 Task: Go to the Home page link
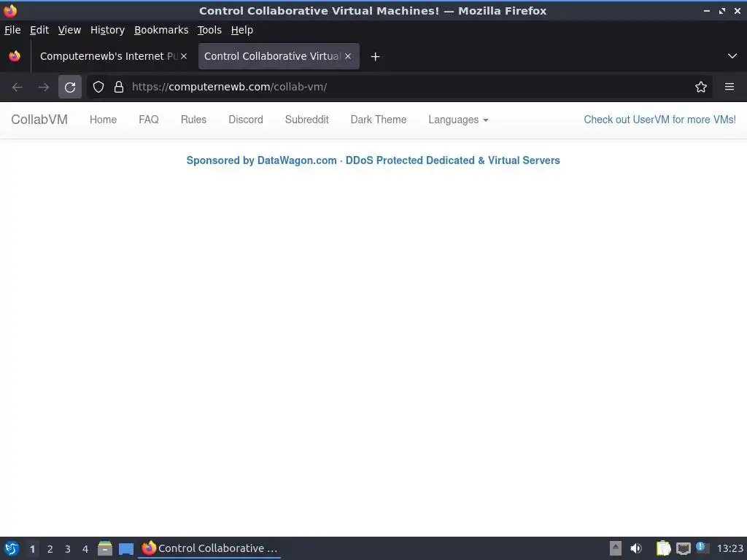pos(103,120)
